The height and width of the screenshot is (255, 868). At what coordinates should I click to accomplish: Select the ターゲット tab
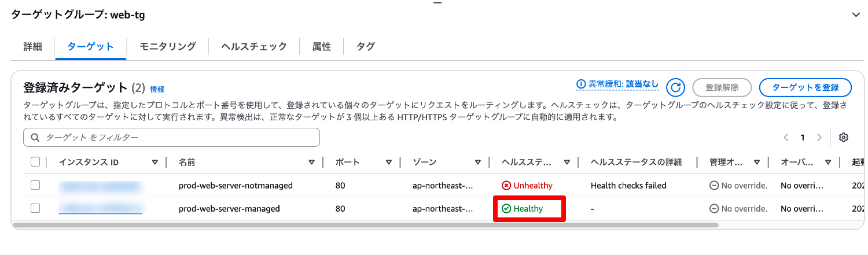coord(90,47)
